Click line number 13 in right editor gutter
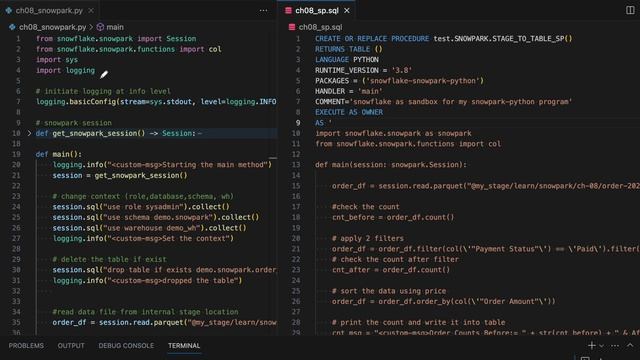 tap(296, 165)
